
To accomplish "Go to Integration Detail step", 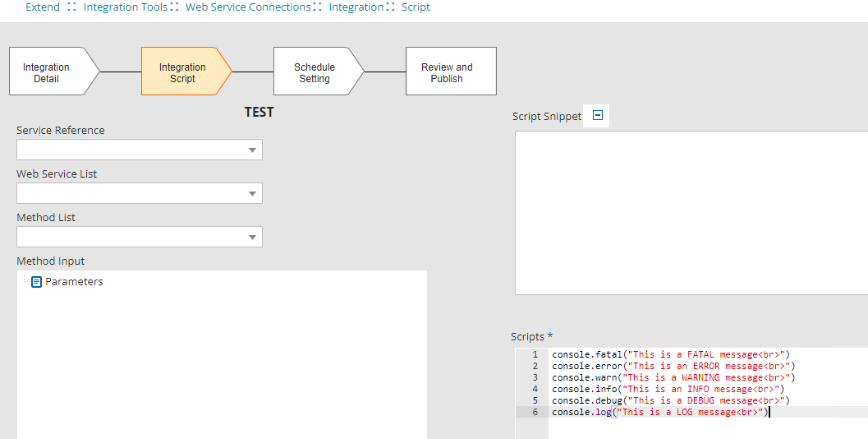I will [x=47, y=72].
